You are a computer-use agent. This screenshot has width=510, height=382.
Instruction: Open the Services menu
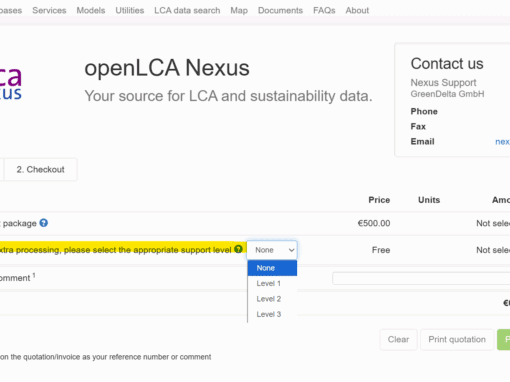(x=49, y=10)
